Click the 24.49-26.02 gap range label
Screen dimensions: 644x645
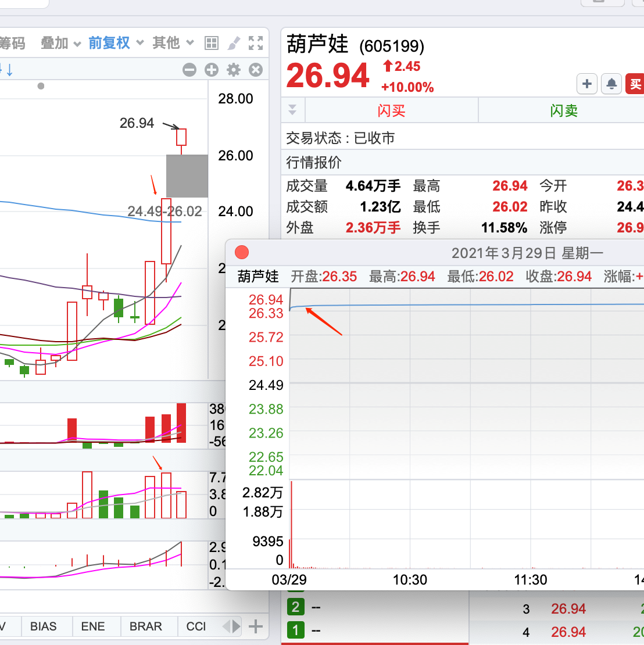coord(164,211)
